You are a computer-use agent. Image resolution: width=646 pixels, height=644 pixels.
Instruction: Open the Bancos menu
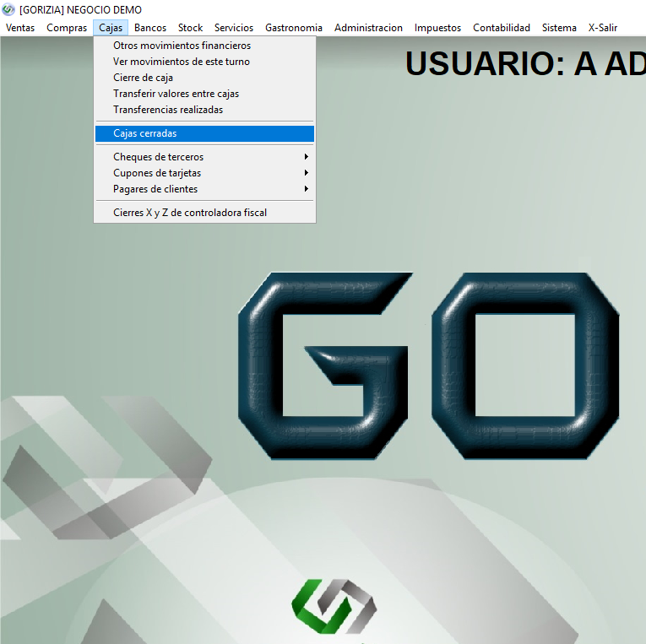click(x=150, y=28)
